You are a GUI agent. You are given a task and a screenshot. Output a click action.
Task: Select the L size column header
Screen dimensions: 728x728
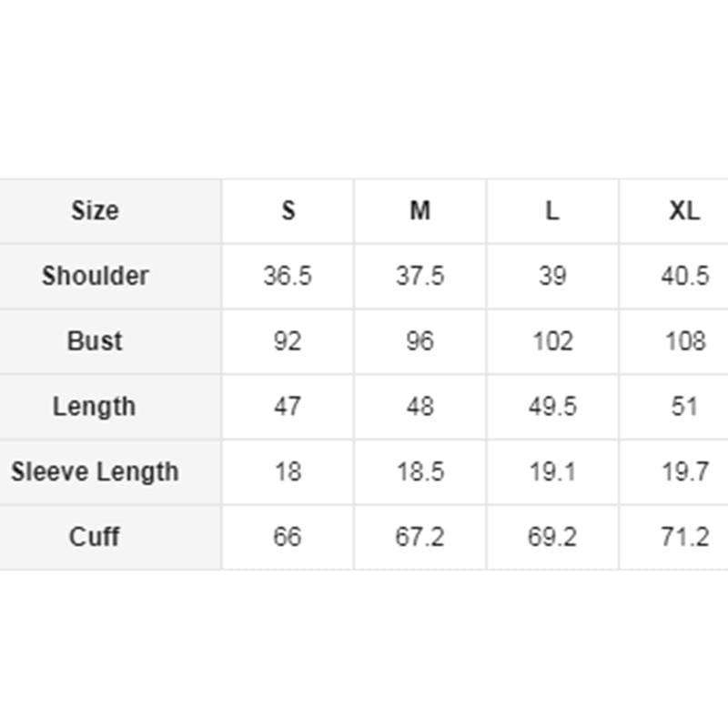point(552,211)
